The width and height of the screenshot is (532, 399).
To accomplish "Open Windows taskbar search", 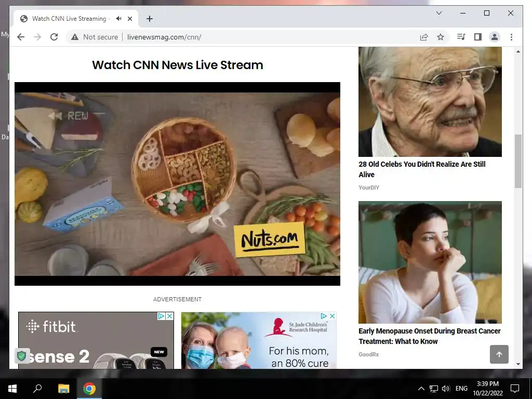I will coord(37,389).
